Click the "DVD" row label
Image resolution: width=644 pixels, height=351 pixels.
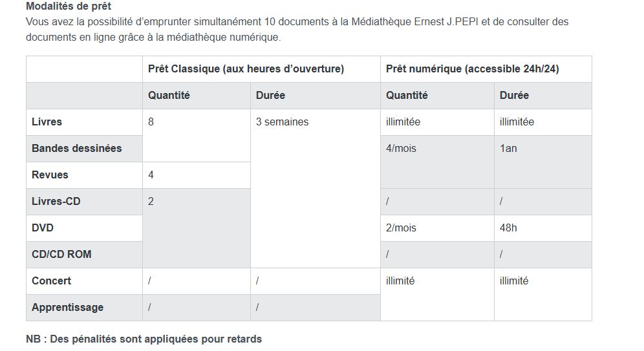click(x=43, y=228)
